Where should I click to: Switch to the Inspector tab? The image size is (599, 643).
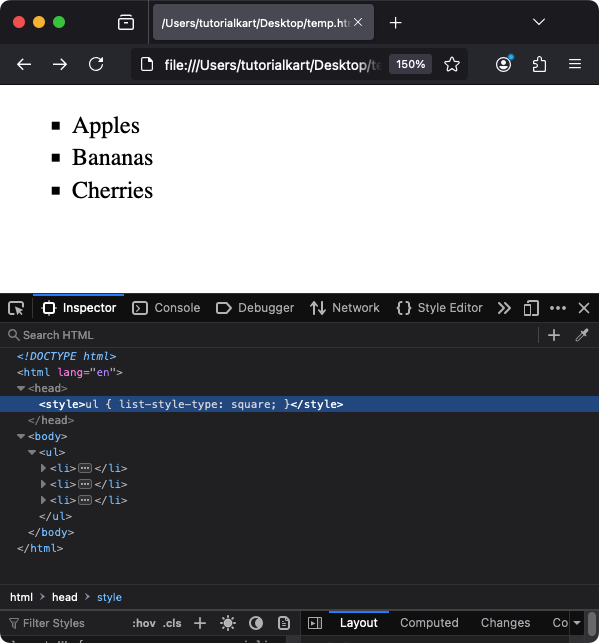79,308
